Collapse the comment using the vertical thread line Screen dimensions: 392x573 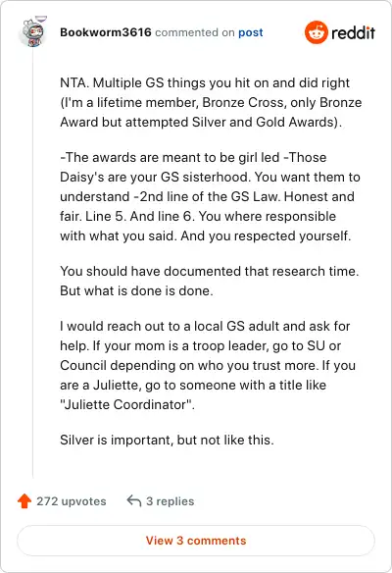(x=33, y=263)
